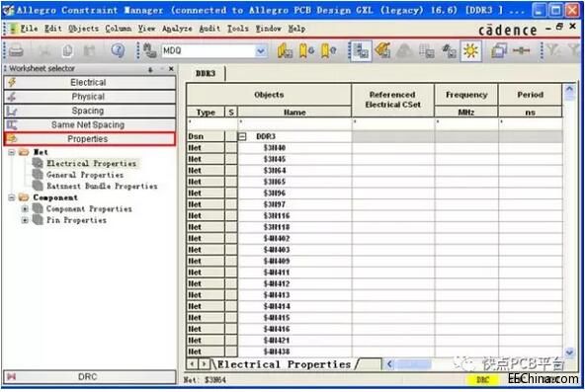Select the Electrical Properties bottom tab

pos(284,364)
